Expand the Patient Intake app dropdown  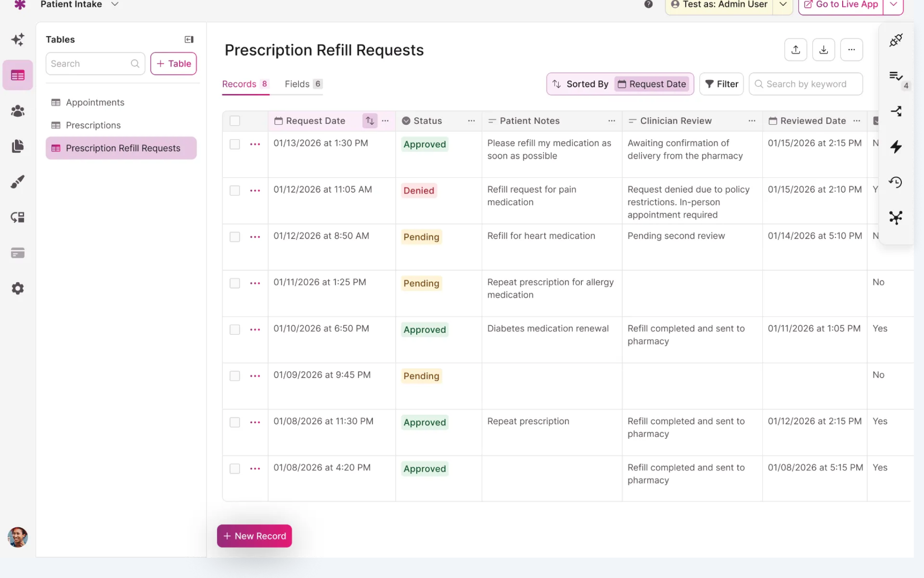pos(115,4)
